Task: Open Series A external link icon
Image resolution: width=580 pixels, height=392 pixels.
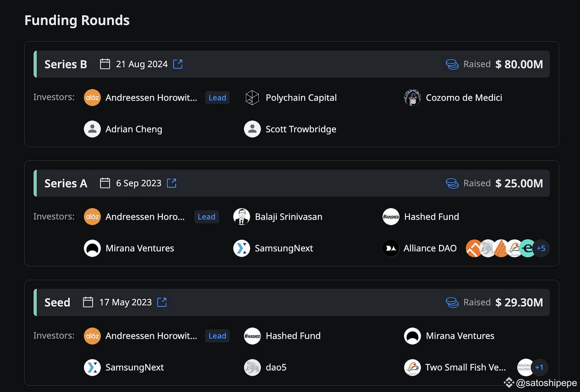Action: tap(171, 183)
